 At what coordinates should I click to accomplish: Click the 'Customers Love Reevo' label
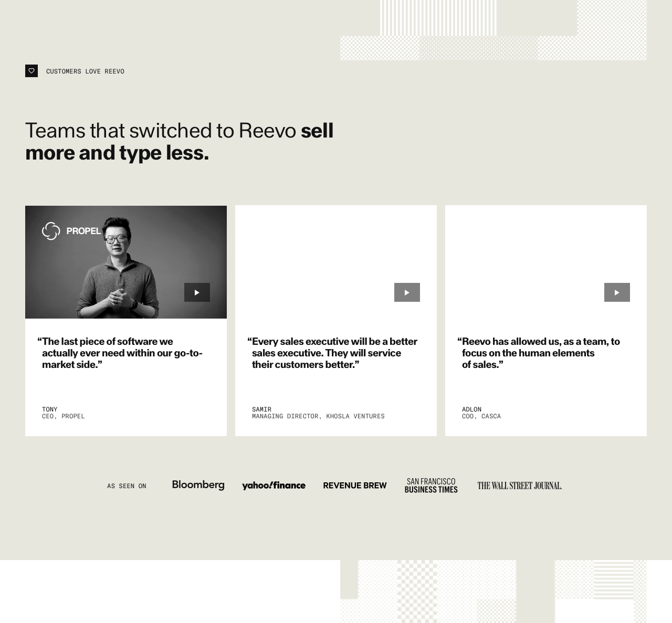click(85, 71)
